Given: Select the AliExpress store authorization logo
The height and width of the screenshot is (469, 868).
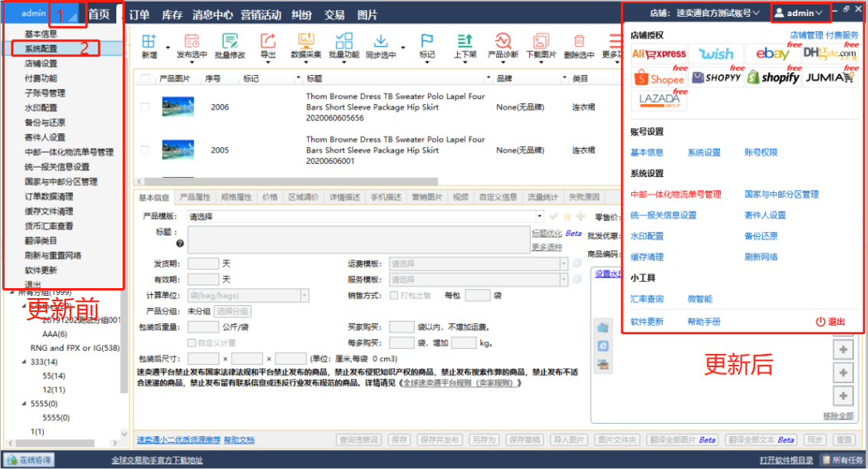Looking at the screenshot, I should pyautogui.click(x=659, y=54).
